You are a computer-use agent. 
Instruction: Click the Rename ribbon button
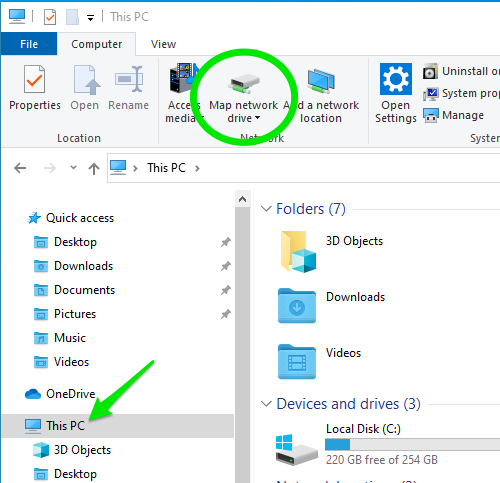[129, 88]
